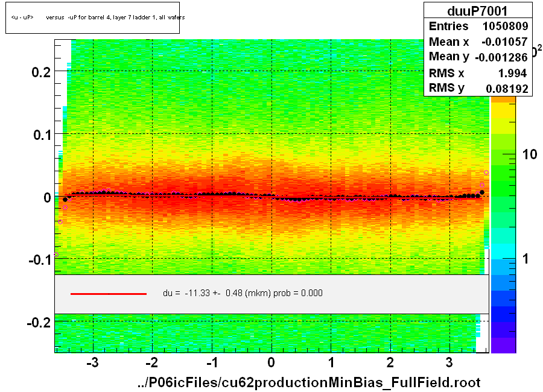Click the lowest magenta circle marker at left edge
Image resolution: width=543 pixels, height=392 pixels.
[56, 254]
